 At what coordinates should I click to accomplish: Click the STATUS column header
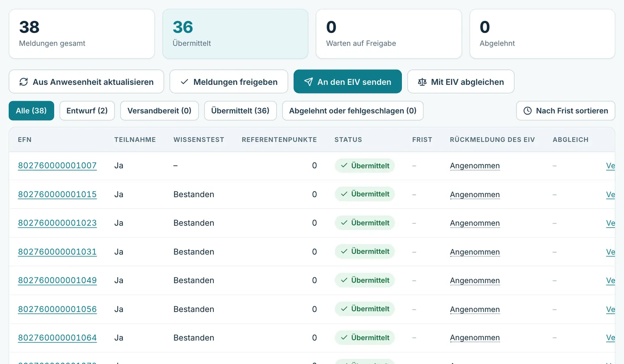(x=348, y=140)
